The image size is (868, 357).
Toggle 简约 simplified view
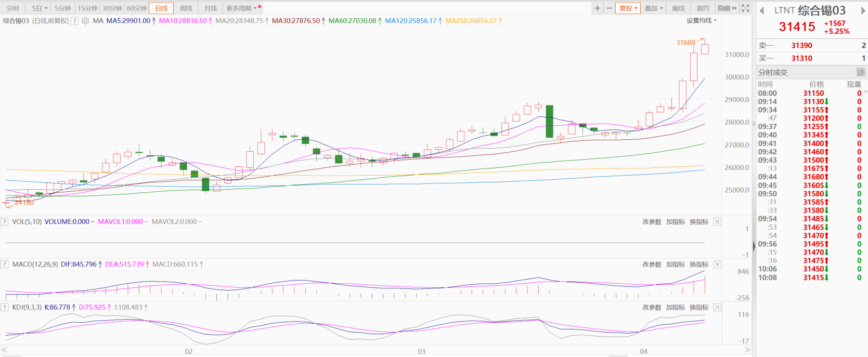coord(703,8)
